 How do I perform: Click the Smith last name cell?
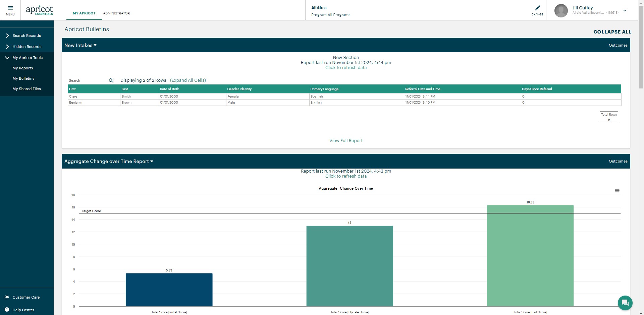140,97
